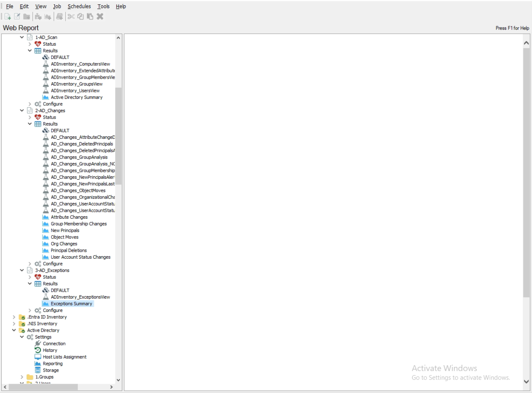Click the Storage database icon
532x393 pixels.
(x=38, y=370)
